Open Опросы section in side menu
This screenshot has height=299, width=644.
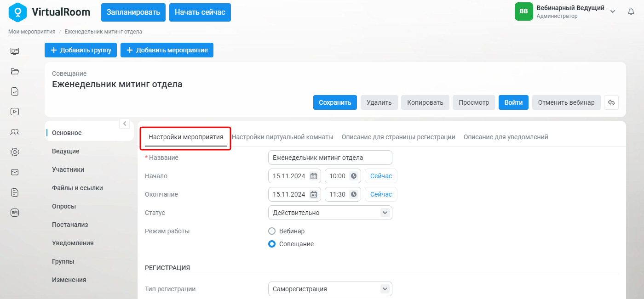coord(64,206)
